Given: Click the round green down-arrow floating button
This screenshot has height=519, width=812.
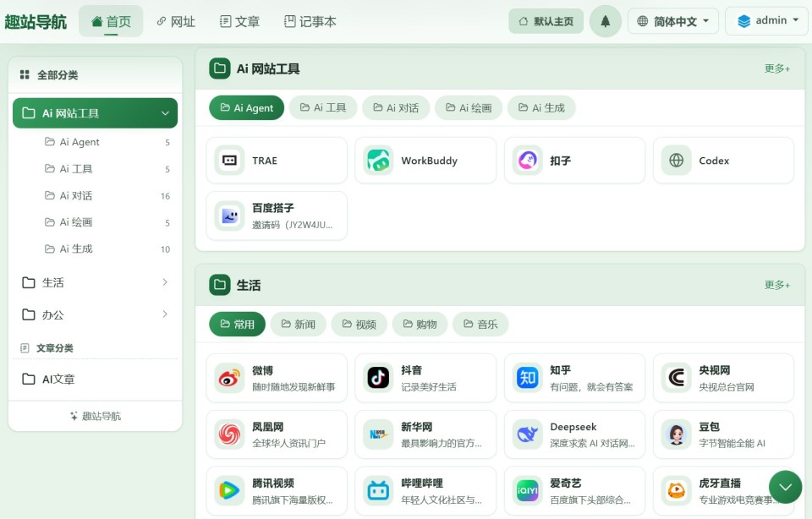Looking at the screenshot, I should (x=785, y=487).
